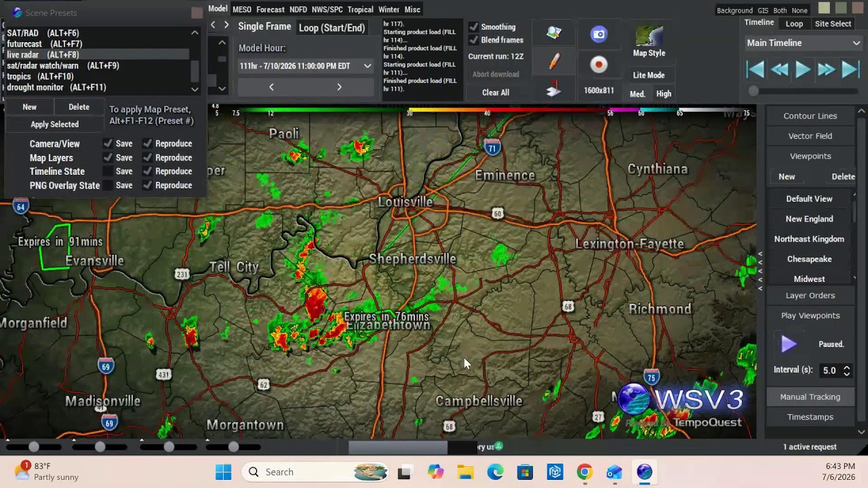Toggle Camera/View Reproduce checkbox

pyautogui.click(x=147, y=144)
